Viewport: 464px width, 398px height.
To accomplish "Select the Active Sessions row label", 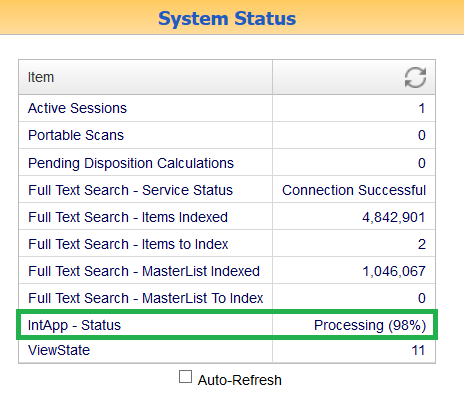I will [77, 108].
